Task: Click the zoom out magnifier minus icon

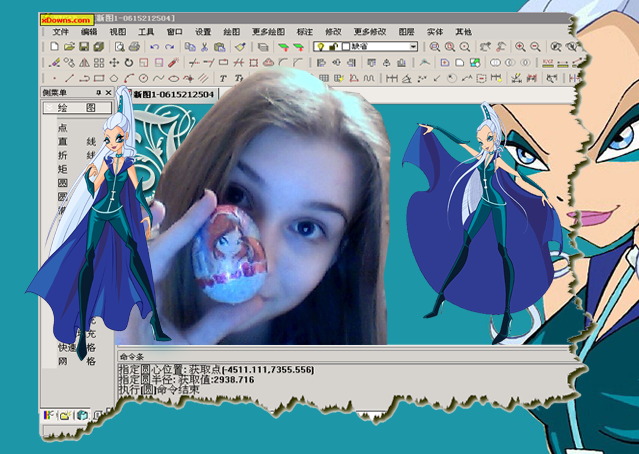Action: coord(535,47)
